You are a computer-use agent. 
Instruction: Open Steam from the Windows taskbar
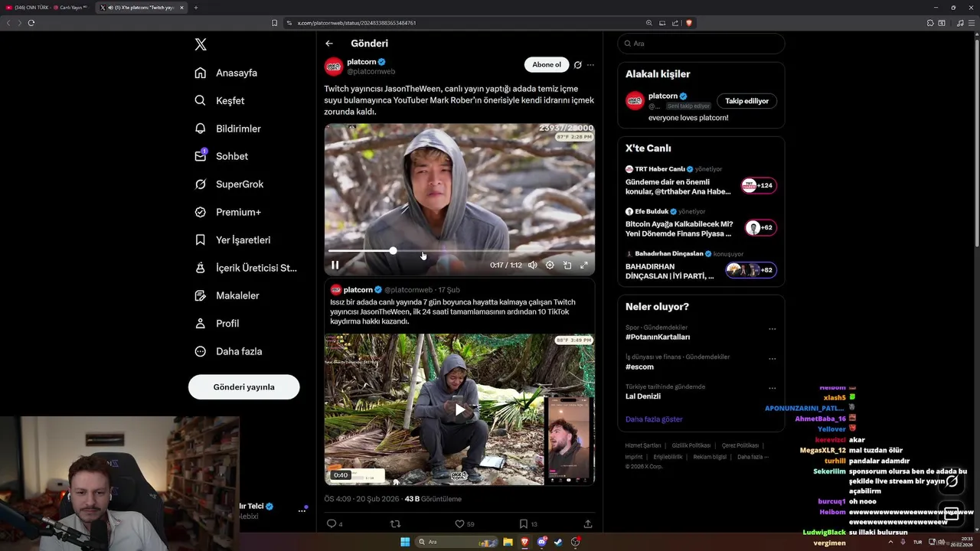pos(559,542)
